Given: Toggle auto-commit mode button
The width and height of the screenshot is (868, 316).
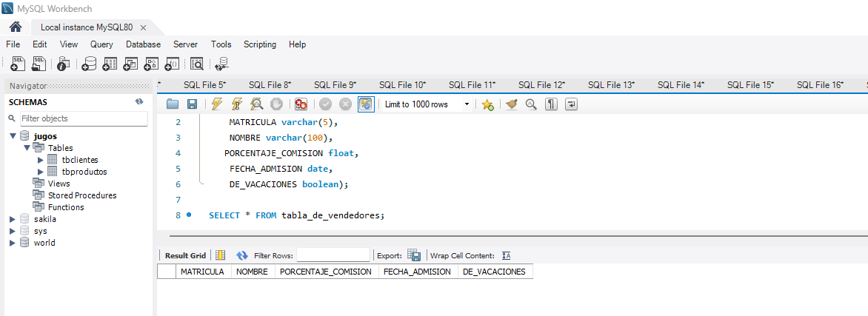Looking at the screenshot, I should pyautogui.click(x=366, y=104).
